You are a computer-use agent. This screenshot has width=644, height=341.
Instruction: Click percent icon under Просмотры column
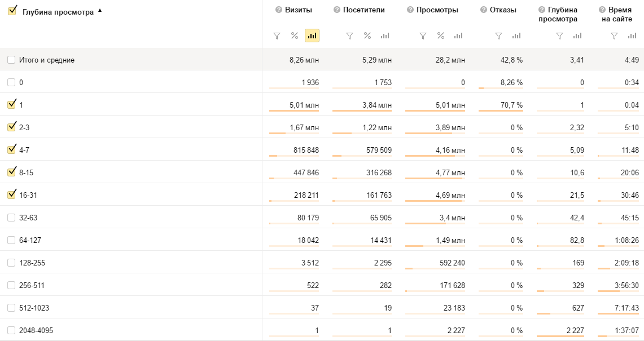[440, 36]
